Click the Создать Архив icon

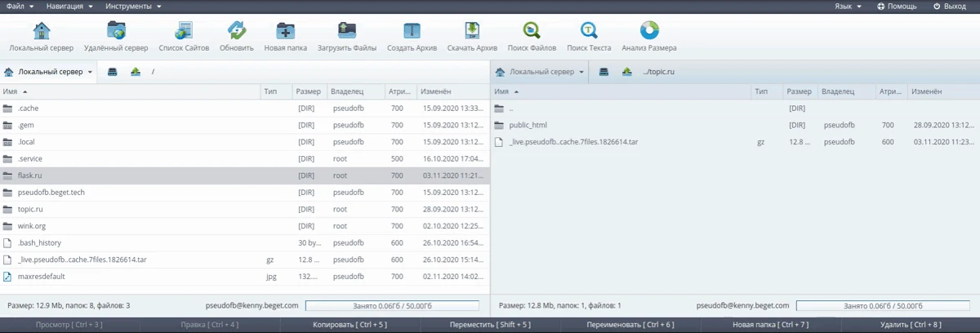point(412,31)
